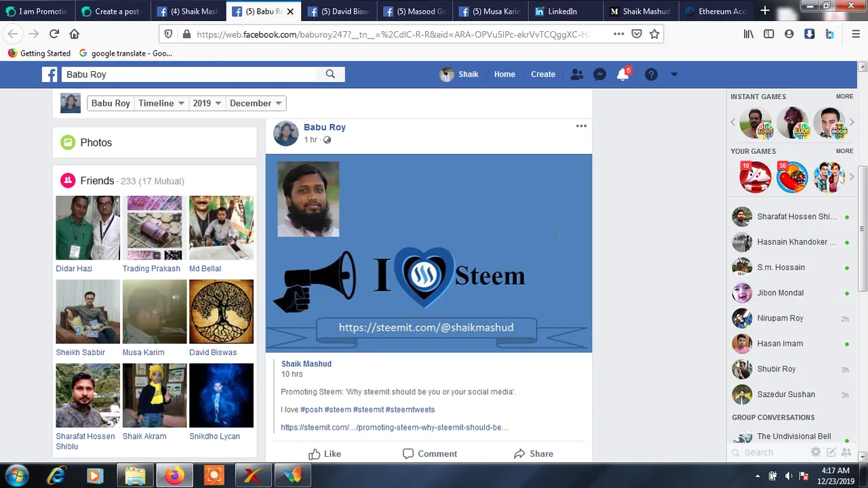Open David Biswas tree photo thumbnail
The image size is (868, 488).
221,312
